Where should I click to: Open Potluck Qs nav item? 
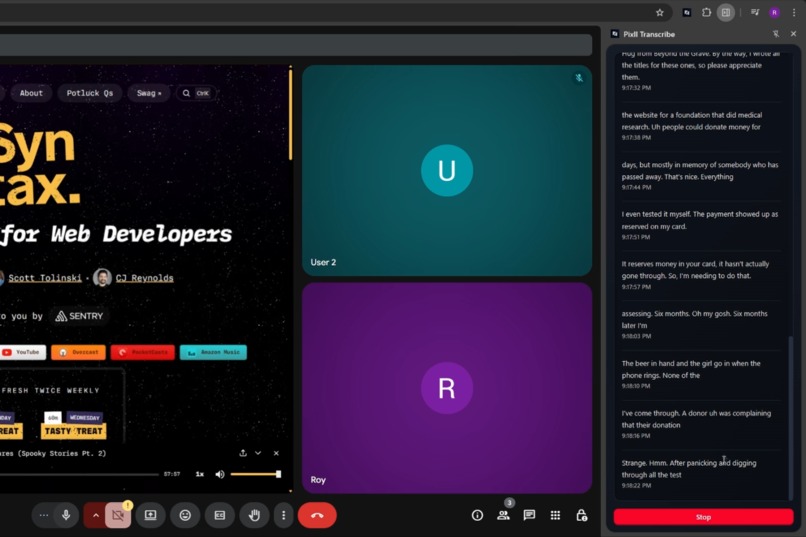pyautogui.click(x=89, y=93)
